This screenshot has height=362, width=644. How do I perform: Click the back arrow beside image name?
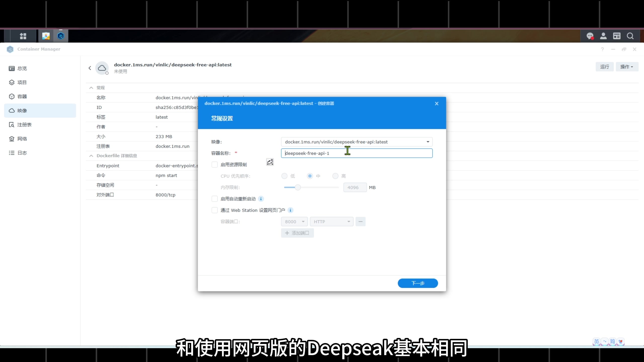pos(90,68)
